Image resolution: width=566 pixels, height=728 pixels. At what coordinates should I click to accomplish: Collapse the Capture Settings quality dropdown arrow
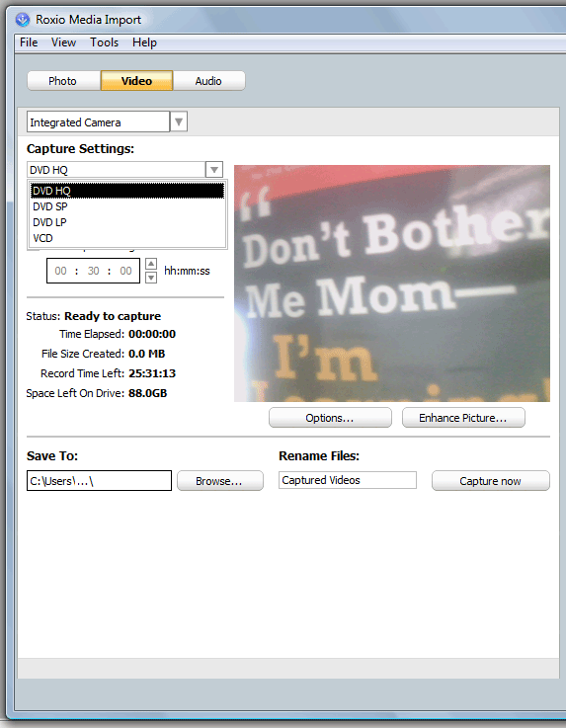click(214, 170)
